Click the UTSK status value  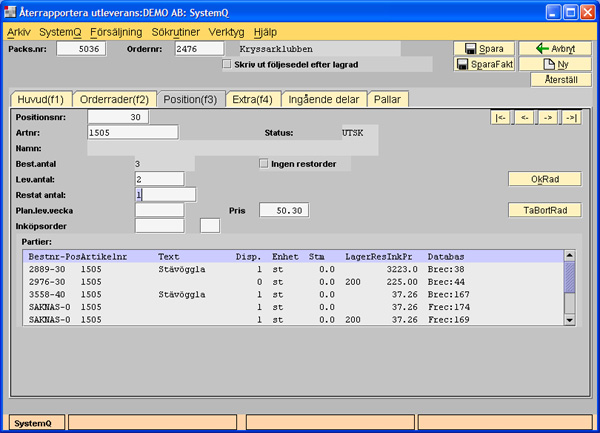click(352, 133)
